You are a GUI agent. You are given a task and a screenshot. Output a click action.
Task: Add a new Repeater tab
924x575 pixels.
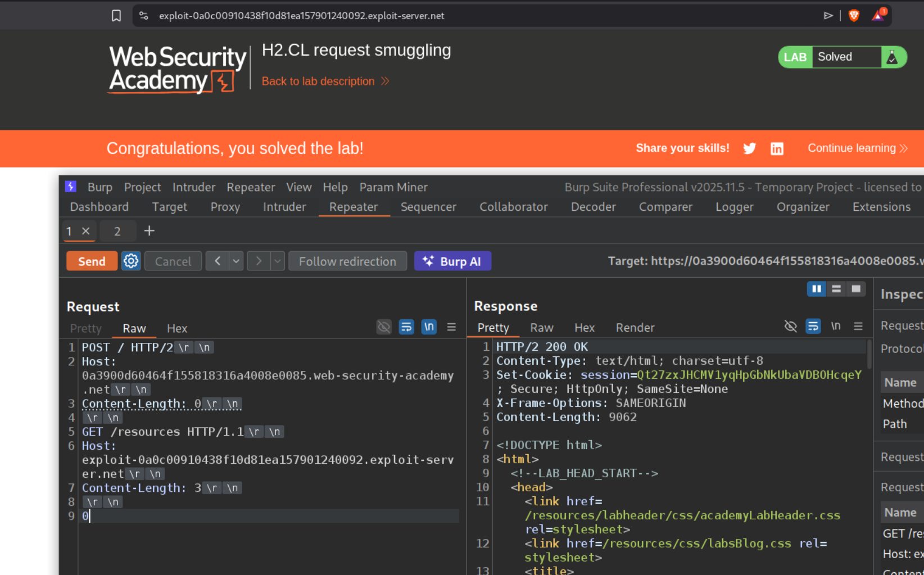[x=149, y=231]
